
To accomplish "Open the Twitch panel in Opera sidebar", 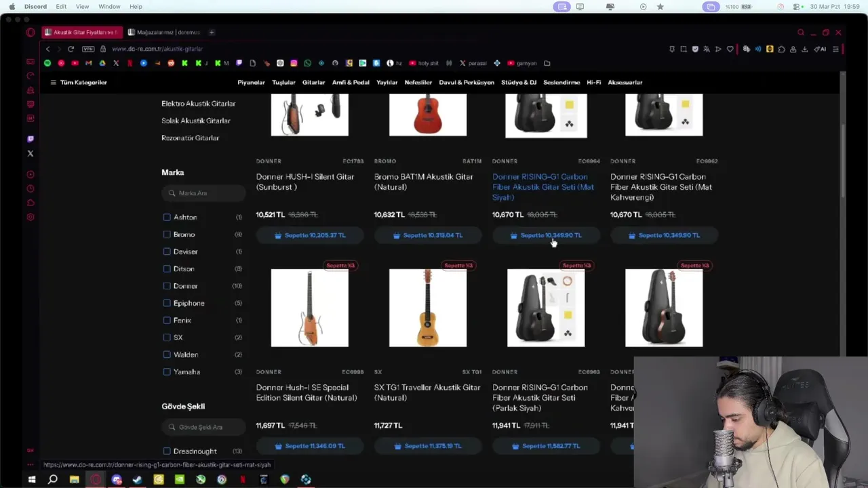I will [x=31, y=139].
